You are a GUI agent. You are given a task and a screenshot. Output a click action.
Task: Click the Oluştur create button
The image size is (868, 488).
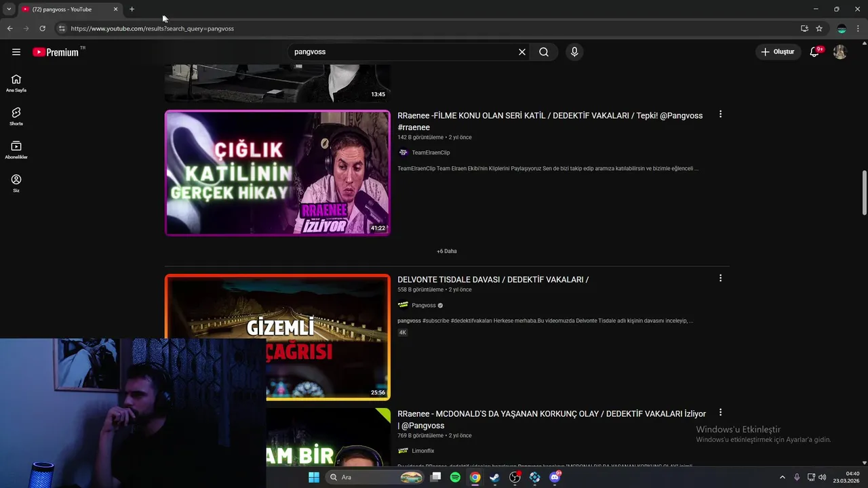coord(777,52)
